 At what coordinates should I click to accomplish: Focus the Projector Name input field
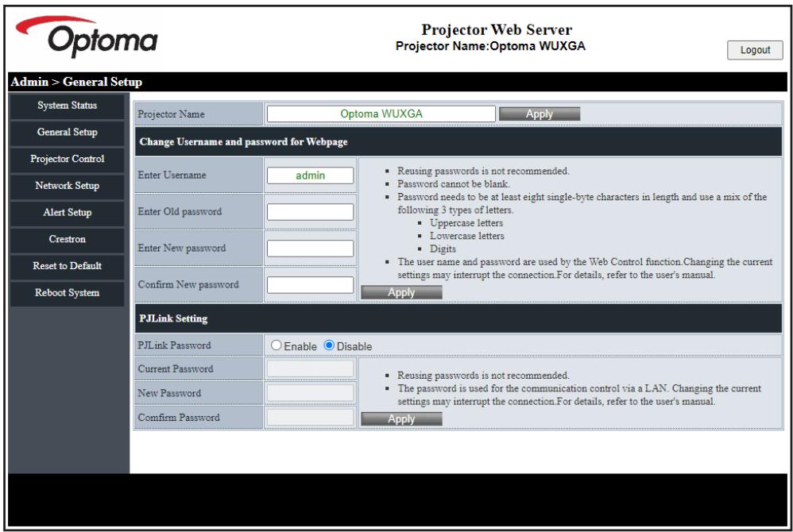381,114
